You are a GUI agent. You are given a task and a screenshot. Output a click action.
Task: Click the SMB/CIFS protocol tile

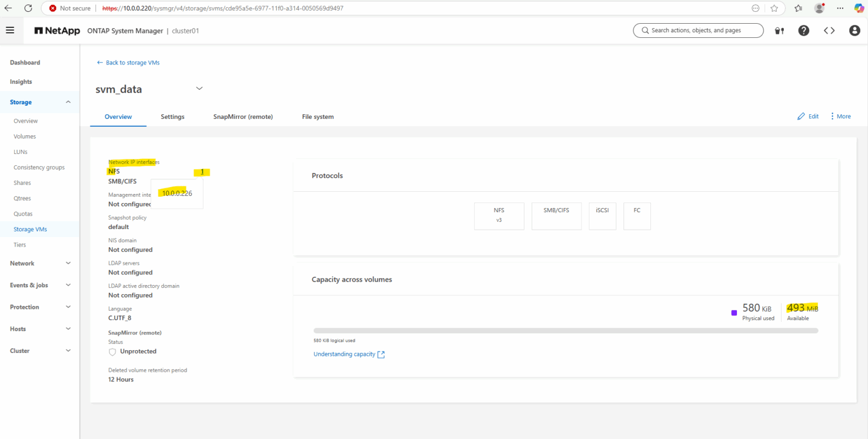(557, 216)
